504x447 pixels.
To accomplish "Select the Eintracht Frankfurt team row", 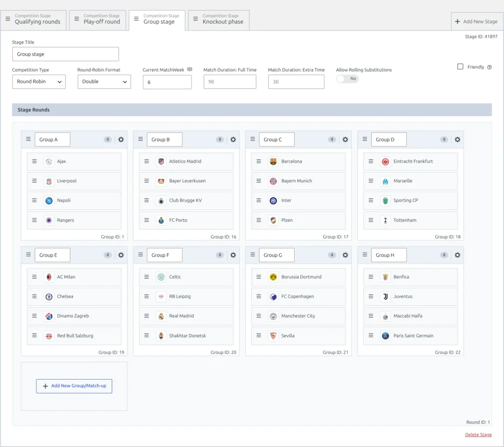I will pyautogui.click(x=411, y=161).
